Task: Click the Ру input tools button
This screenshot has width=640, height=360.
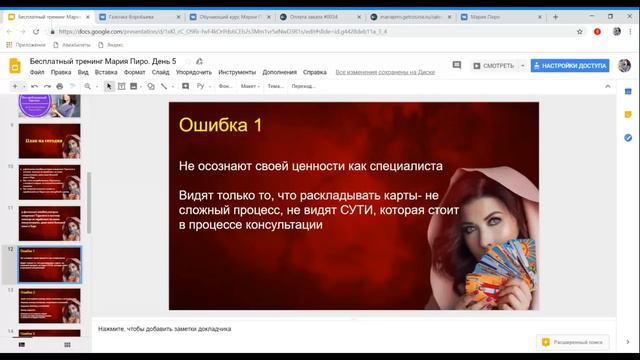Action: pos(200,86)
